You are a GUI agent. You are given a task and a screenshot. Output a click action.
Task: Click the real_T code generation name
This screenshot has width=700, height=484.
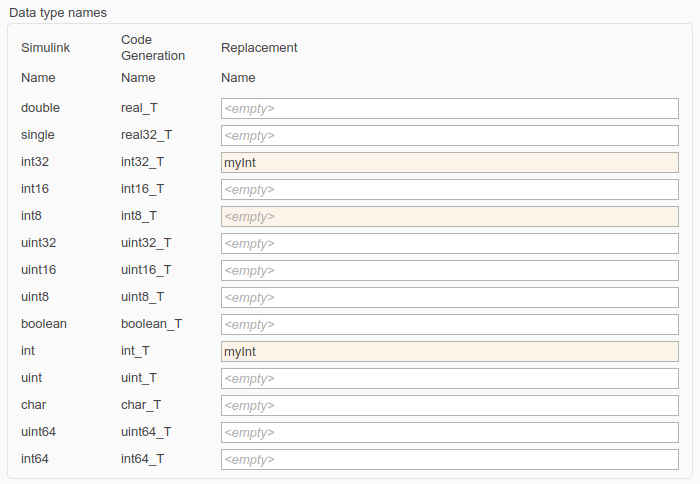click(139, 108)
